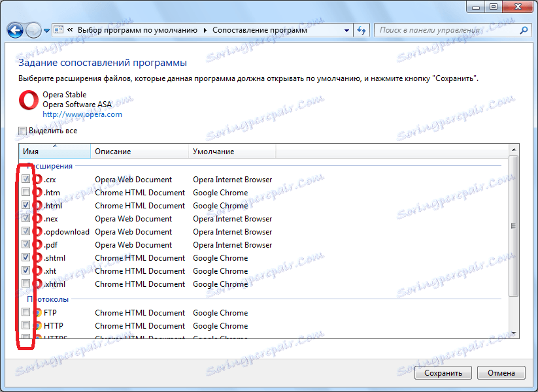Open the http://www.opera.com link
Image resolution: width=538 pixels, height=392 pixels.
tap(82, 114)
